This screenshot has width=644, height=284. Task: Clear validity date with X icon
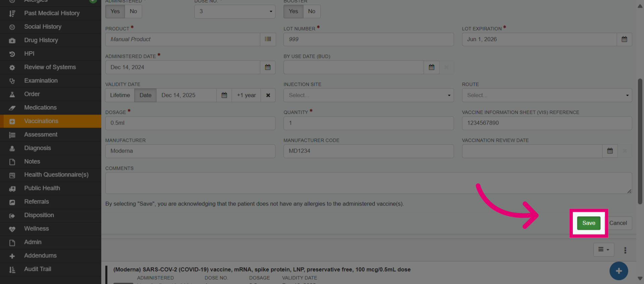click(268, 95)
